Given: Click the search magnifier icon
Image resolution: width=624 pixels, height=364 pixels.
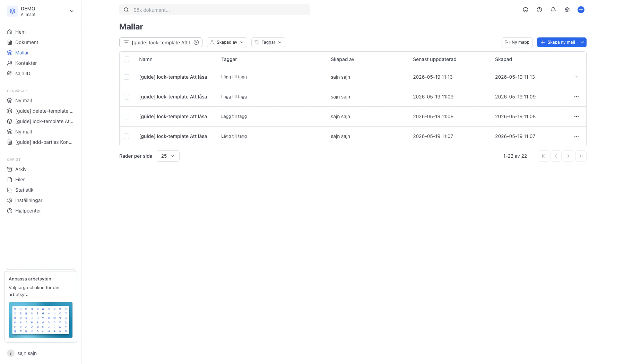Looking at the screenshot, I should [x=126, y=10].
